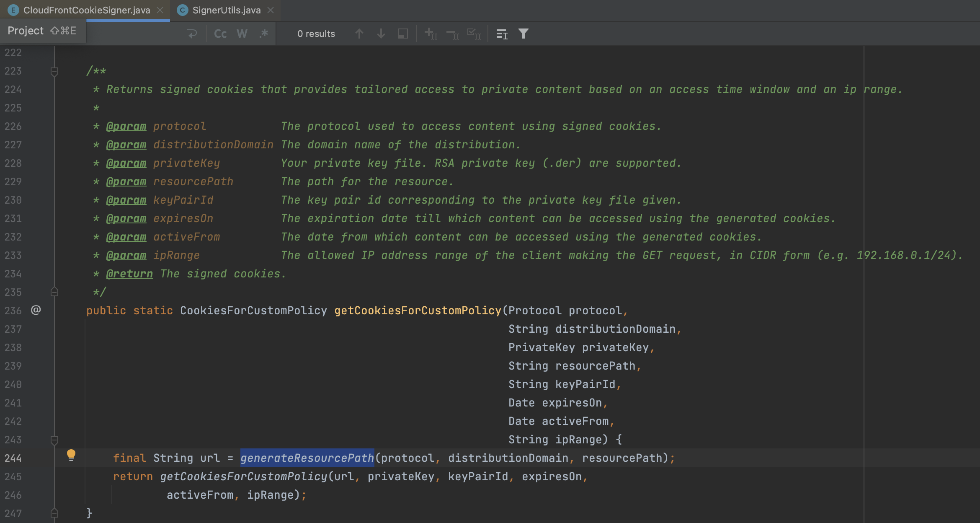Close the SignerUtils.java tab

tap(271, 10)
